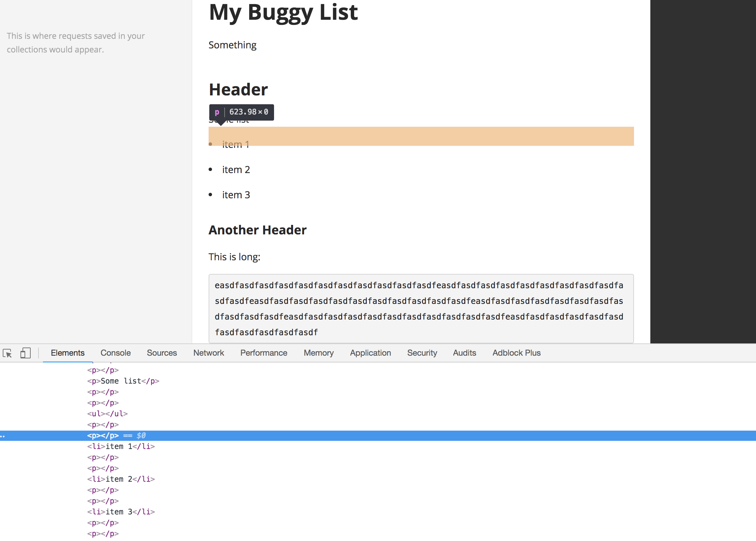756x541 pixels.
Task: Select the p Some list node
Action: (x=123, y=381)
